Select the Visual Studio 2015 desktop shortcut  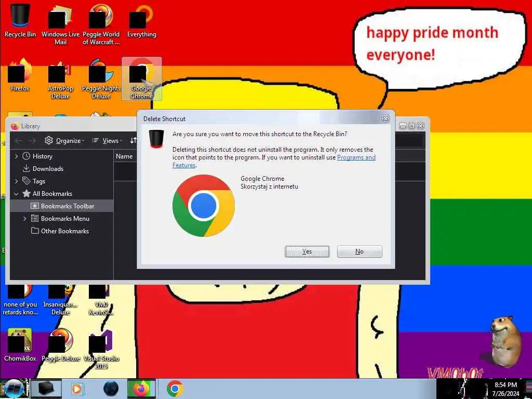(101, 349)
